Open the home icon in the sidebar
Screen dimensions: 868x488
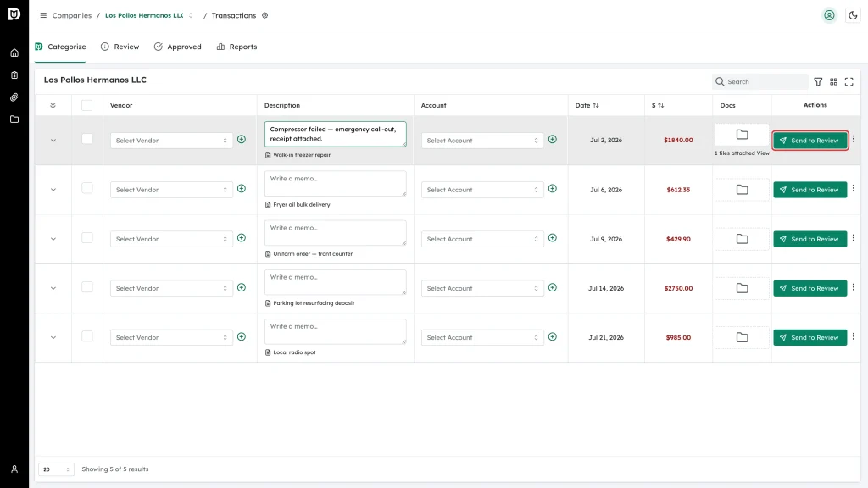pos(14,53)
